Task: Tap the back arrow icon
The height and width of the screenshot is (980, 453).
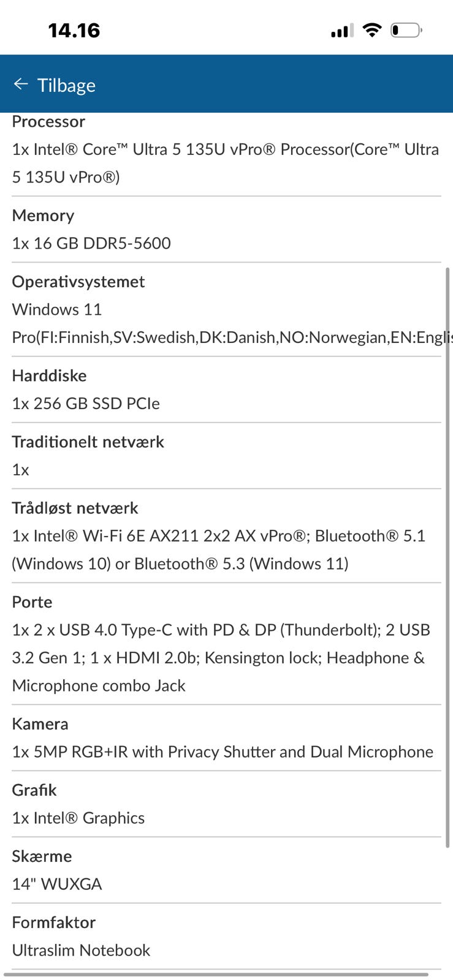Action: click(21, 85)
